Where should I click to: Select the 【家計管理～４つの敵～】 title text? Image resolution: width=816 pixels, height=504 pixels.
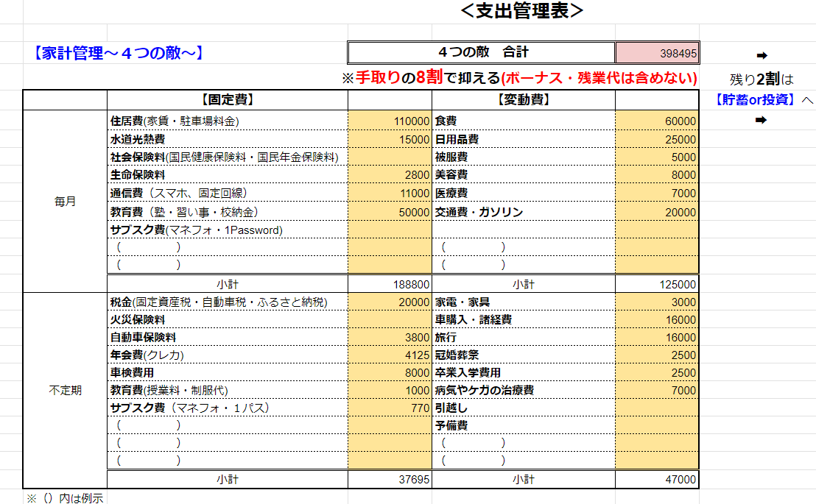click(x=118, y=53)
